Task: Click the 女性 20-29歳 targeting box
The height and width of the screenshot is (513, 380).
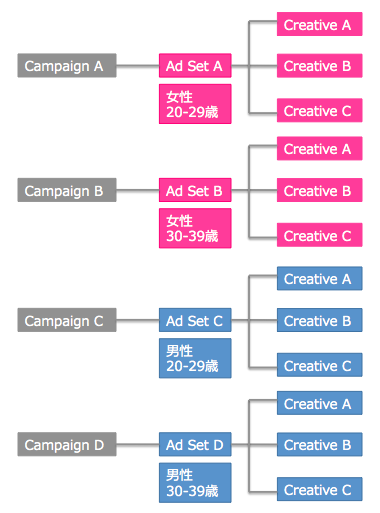Action: coord(195,104)
